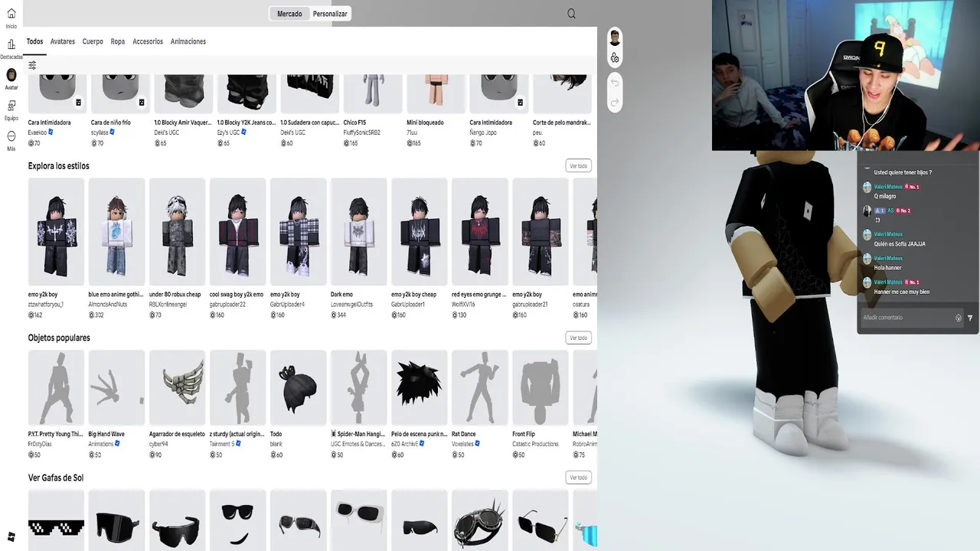Click chat message Quién es Sofía JAAJJA
The height and width of the screenshot is (551, 980).
pos(900,244)
